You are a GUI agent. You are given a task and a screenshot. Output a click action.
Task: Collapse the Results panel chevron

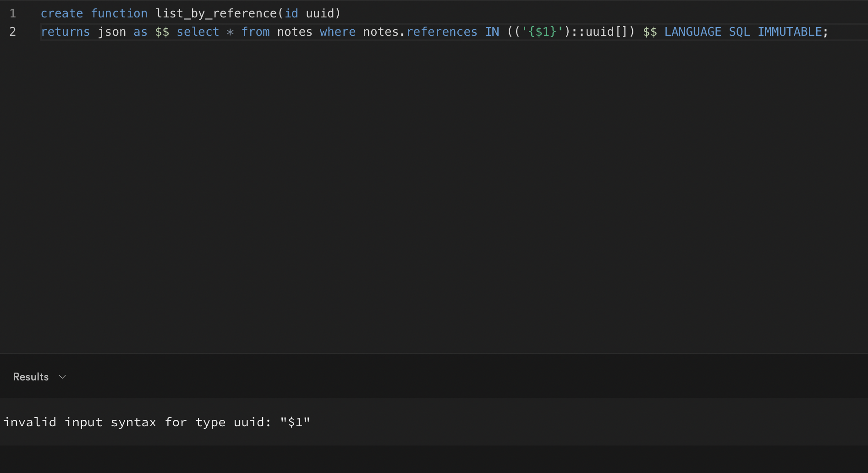point(62,377)
